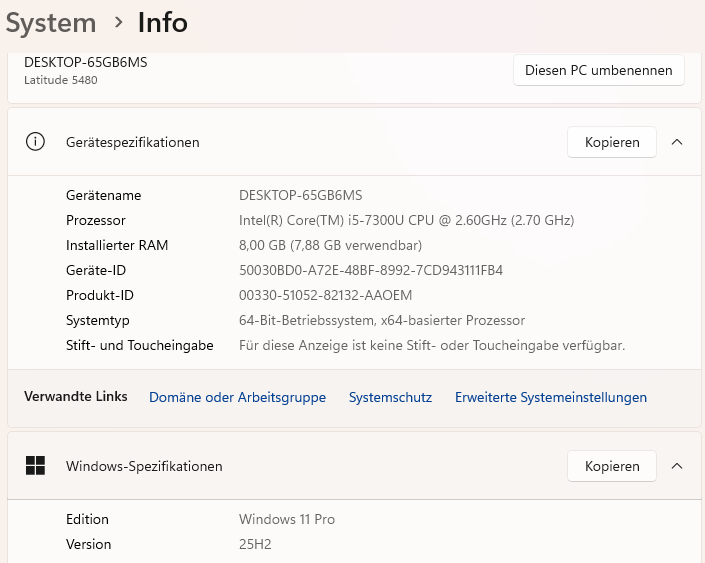Click the Windows 11 Pro value

pyautogui.click(x=287, y=519)
